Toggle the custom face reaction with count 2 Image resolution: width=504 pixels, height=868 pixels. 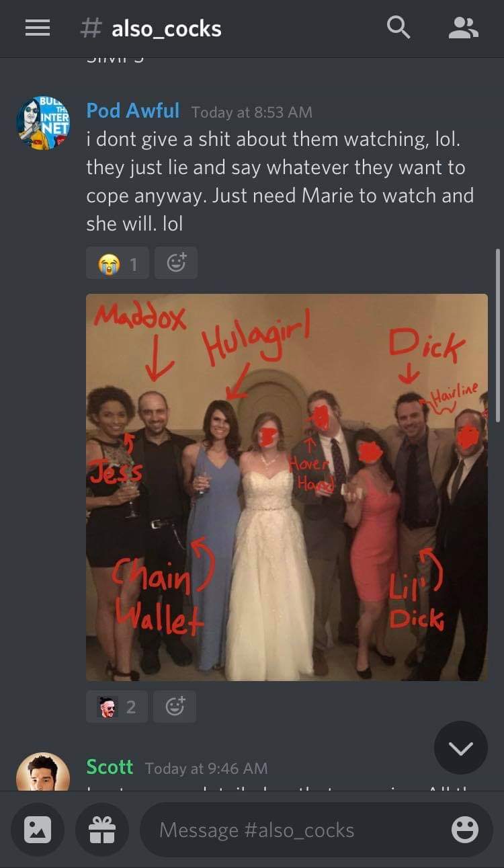tap(117, 707)
